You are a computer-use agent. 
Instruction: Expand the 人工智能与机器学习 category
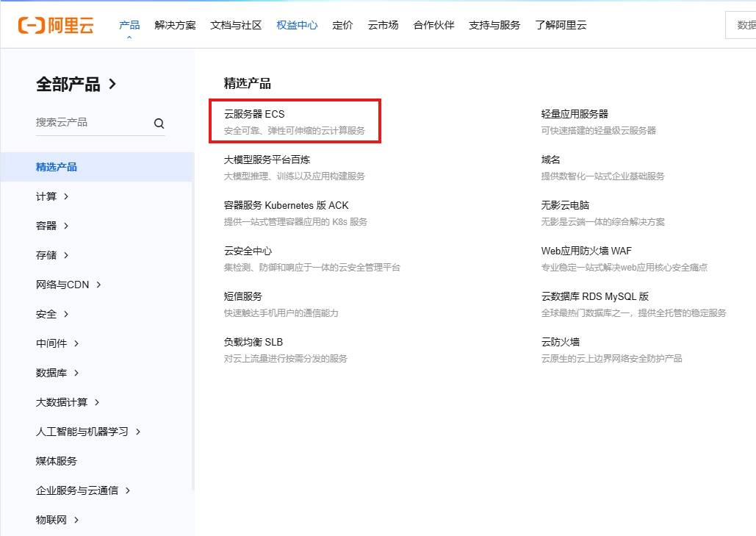(88, 432)
